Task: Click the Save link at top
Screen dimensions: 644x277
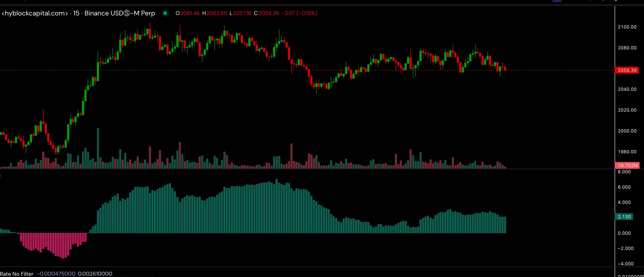Action: [556, 1]
